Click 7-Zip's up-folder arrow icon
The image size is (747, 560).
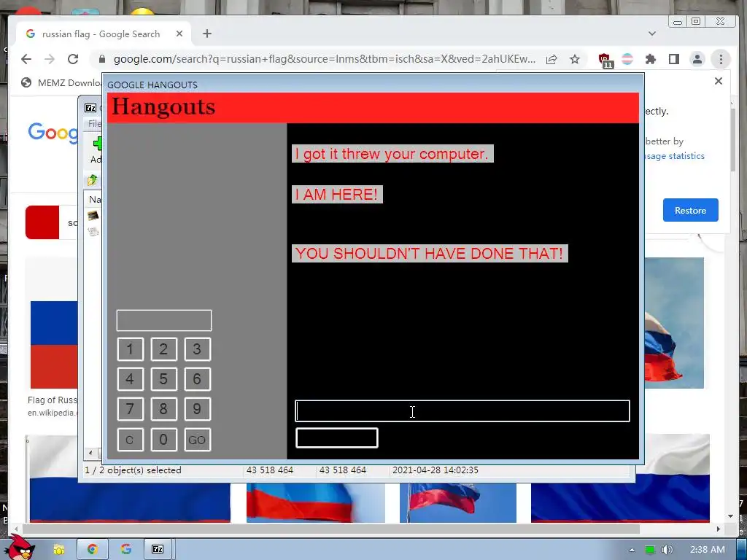point(93,180)
